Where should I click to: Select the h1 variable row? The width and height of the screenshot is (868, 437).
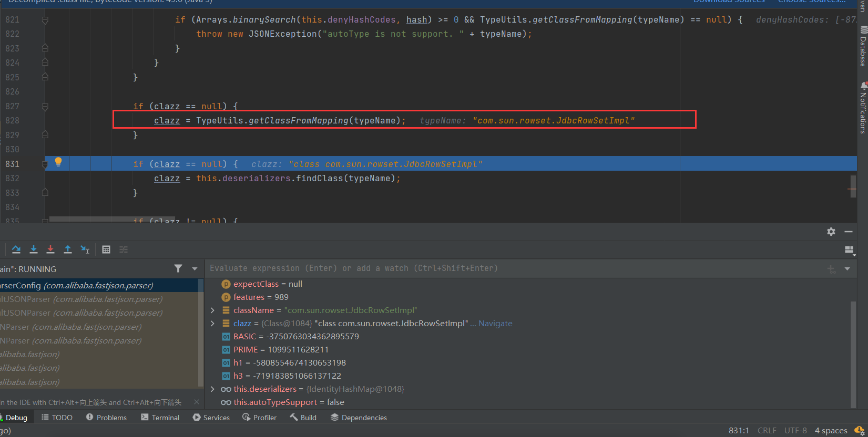coord(527,362)
